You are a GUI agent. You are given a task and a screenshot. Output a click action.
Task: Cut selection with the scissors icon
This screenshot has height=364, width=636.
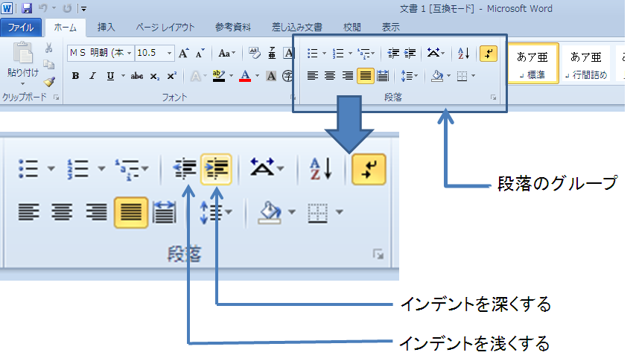(x=48, y=48)
